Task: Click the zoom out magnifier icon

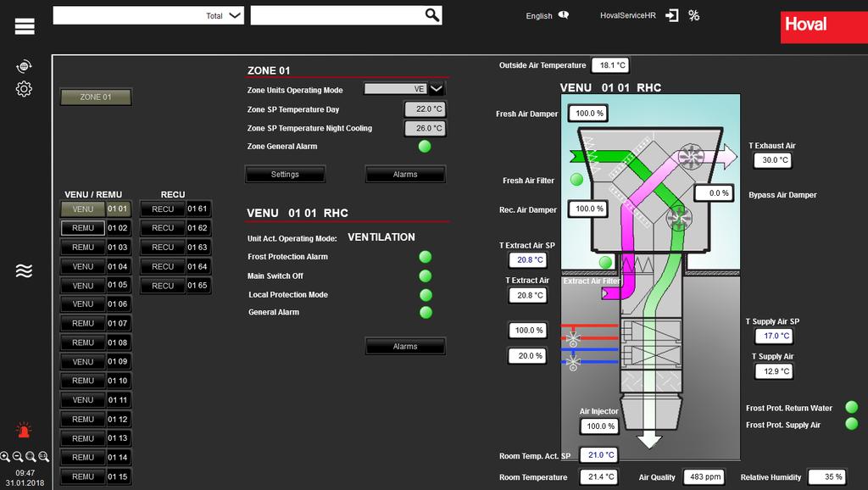Action: [x=18, y=457]
